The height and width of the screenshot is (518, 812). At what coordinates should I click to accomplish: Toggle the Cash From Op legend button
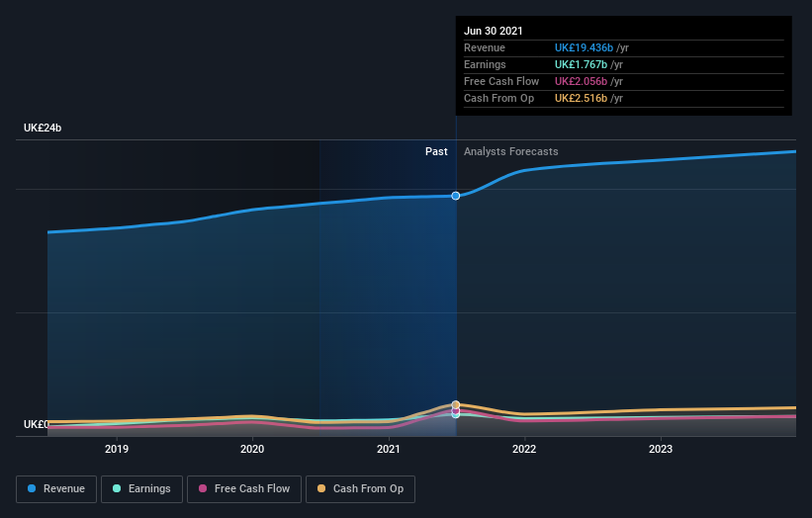pyautogui.click(x=360, y=489)
